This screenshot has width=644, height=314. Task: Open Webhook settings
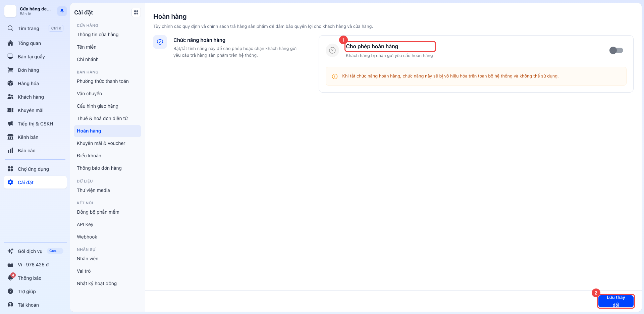107,237
